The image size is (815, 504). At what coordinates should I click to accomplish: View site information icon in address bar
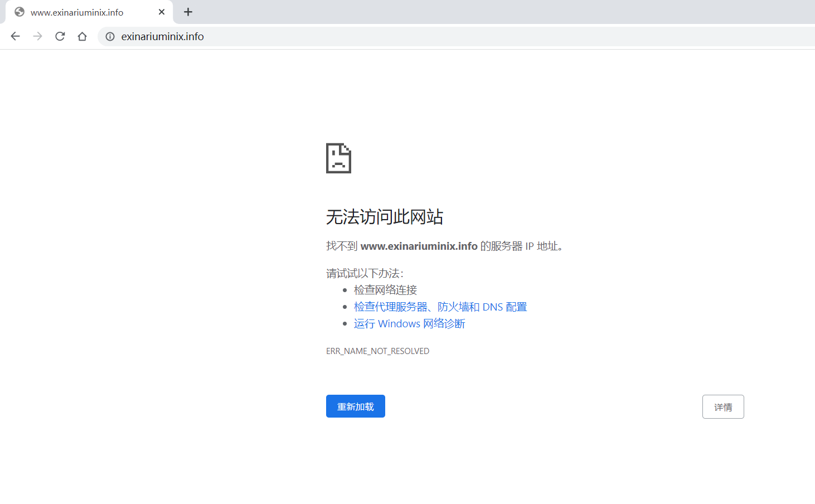pos(110,36)
